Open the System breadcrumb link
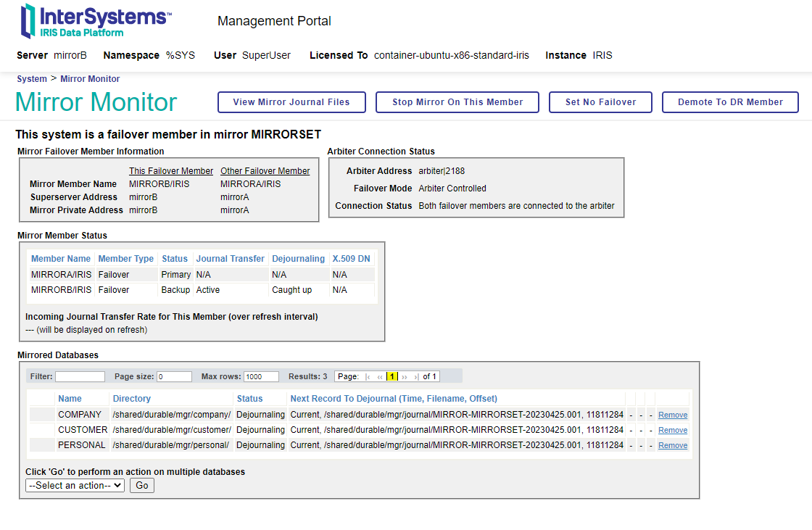 tap(32, 79)
